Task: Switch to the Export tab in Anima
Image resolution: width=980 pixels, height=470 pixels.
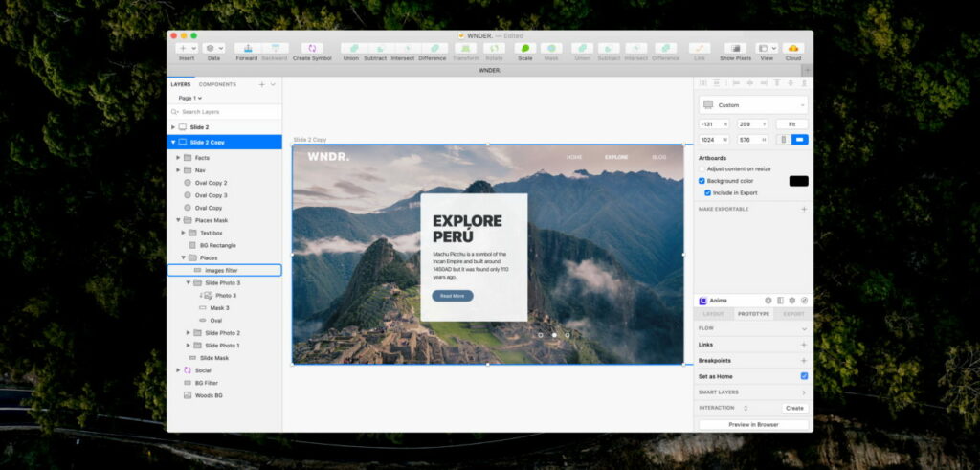Action: click(x=793, y=314)
